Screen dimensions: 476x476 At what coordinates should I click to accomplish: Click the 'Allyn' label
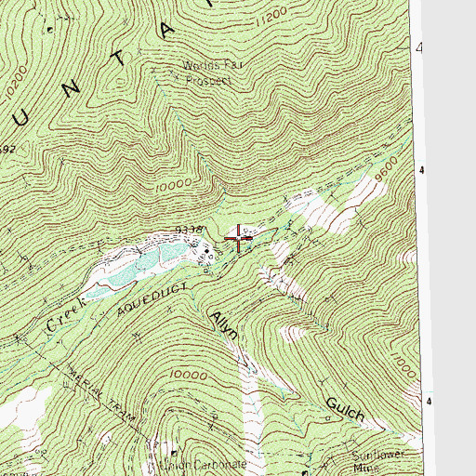click(224, 325)
